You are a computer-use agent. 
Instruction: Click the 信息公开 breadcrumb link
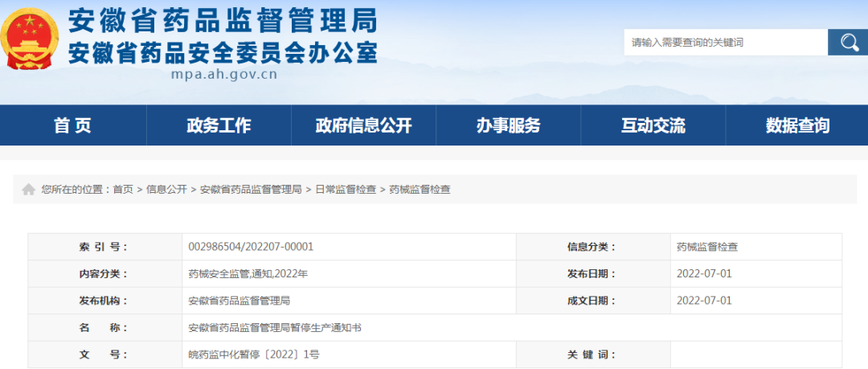pos(166,190)
